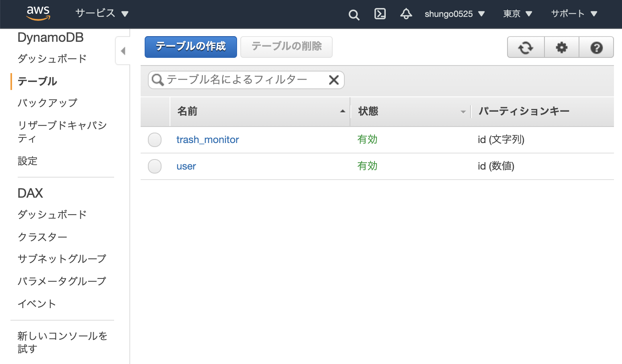
Task: Open リザーブドキャパシティ in sidebar
Action: 62,132
